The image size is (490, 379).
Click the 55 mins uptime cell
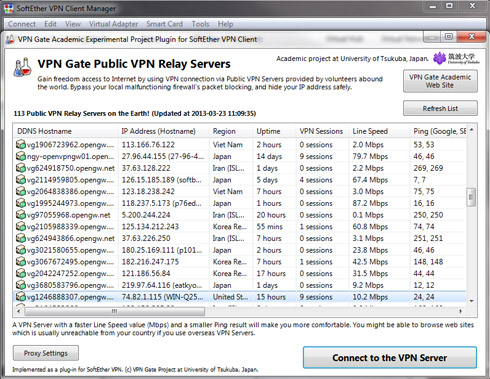coord(269,227)
